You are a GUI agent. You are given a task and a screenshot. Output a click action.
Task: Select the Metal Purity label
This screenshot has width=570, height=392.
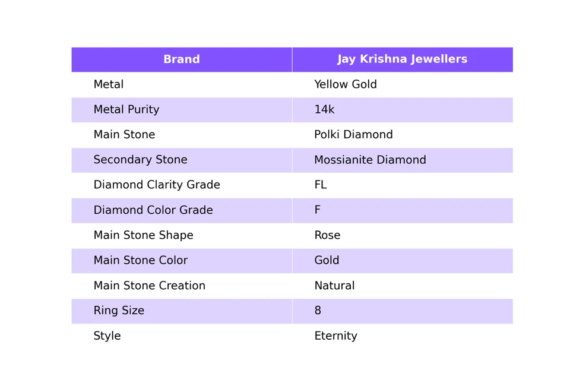pos(126,109)
